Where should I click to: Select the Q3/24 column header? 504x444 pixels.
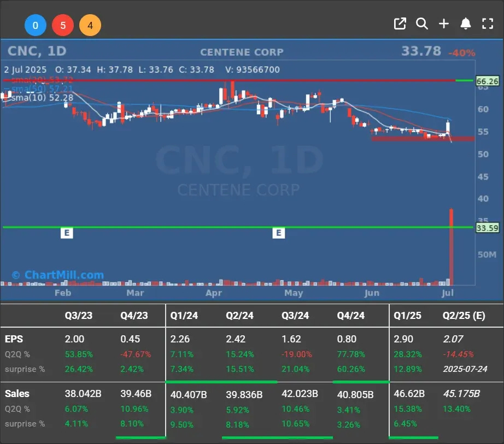[x=295, y=316]
